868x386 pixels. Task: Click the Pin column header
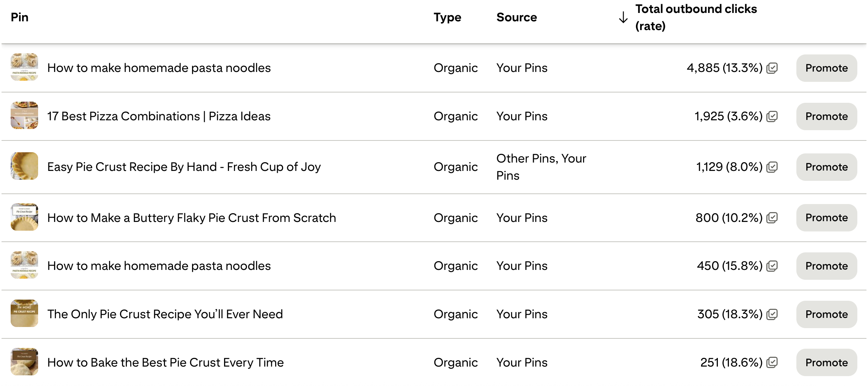point(19,17)
